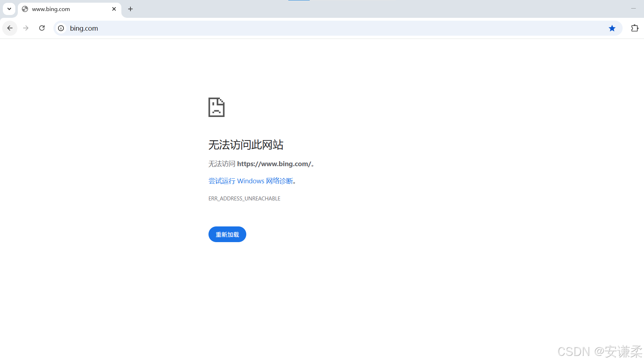Image resolution: width=644 pixels, height=363 pixels.
Task: Open a new tab with plus button
Action: point(130,9)
